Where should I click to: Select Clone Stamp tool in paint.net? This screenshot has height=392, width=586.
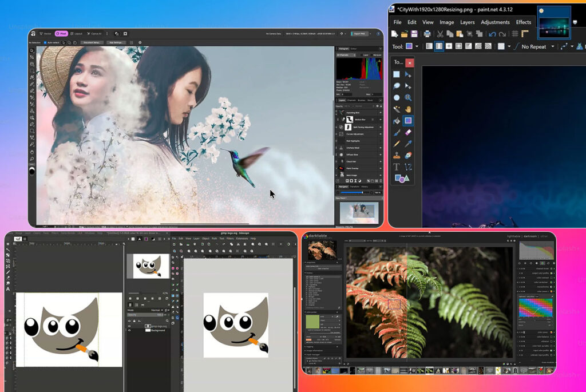tap(397, 155)
